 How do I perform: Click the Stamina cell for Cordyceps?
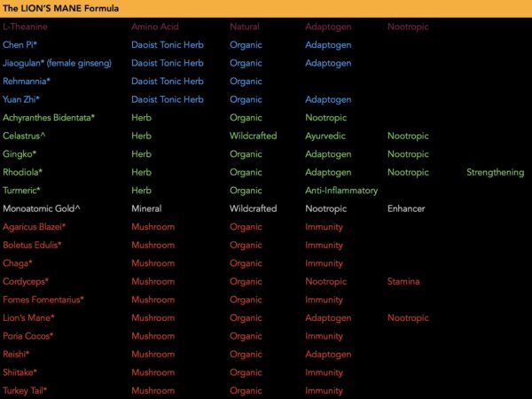[403, 281]
